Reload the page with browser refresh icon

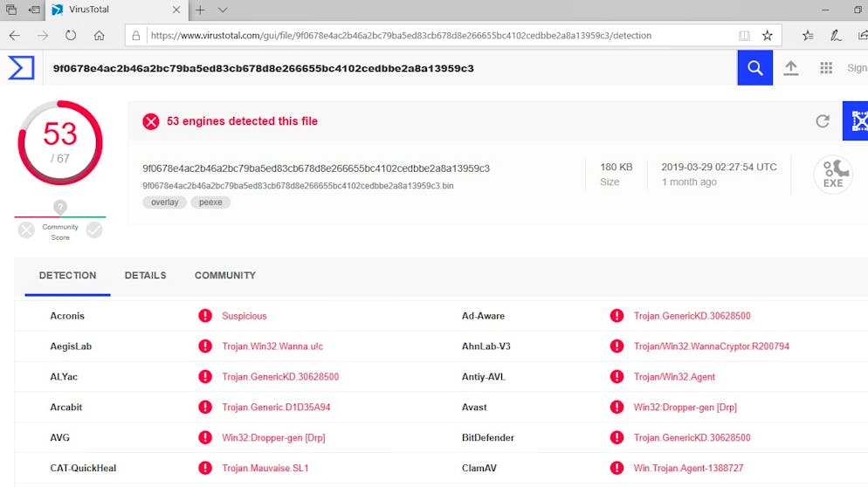coord(71,36)
